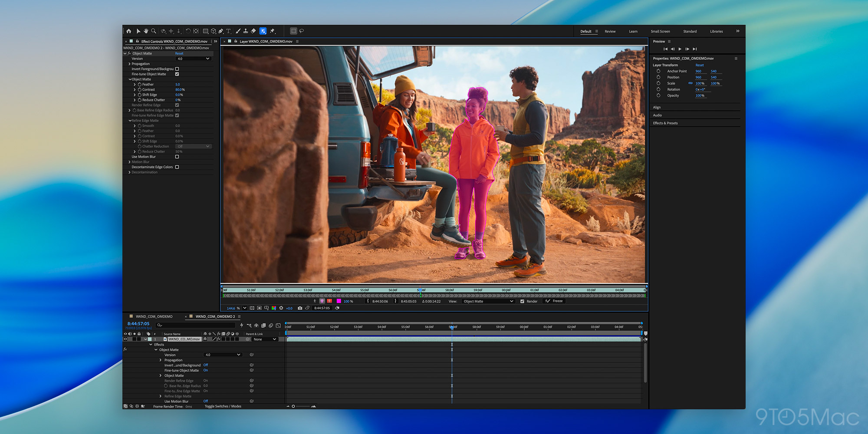Image resolution: width=868 pixels, height=434 pixels.
Task: Select the Pen tool
Action: click(221, 31)
